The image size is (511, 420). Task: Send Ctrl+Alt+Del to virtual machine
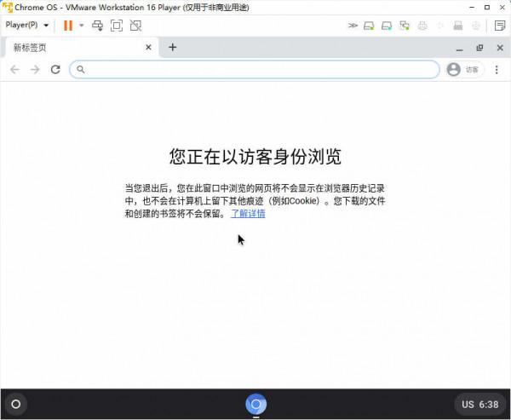[97, 26]
